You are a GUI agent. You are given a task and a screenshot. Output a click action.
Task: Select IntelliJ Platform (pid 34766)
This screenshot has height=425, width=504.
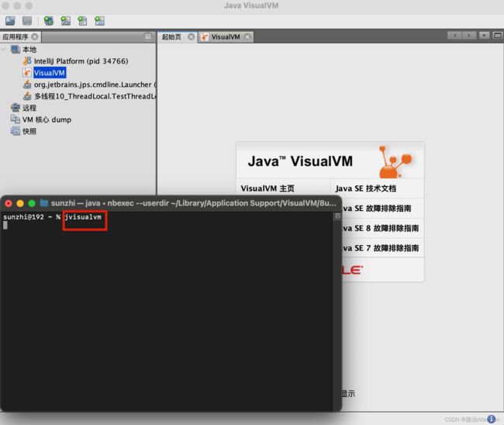[x=81, y=61]
